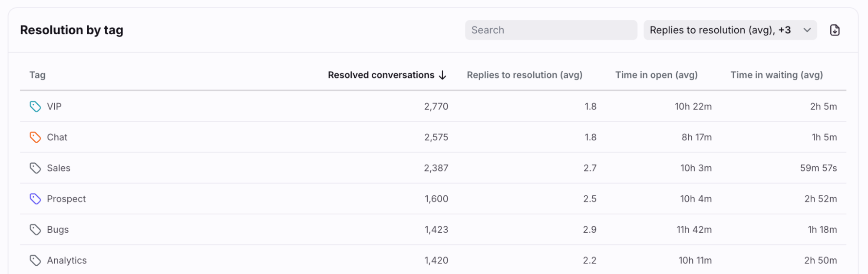Screen dimensions: 868x274
Task: Click the export download icon
Action: pos(835,30)
